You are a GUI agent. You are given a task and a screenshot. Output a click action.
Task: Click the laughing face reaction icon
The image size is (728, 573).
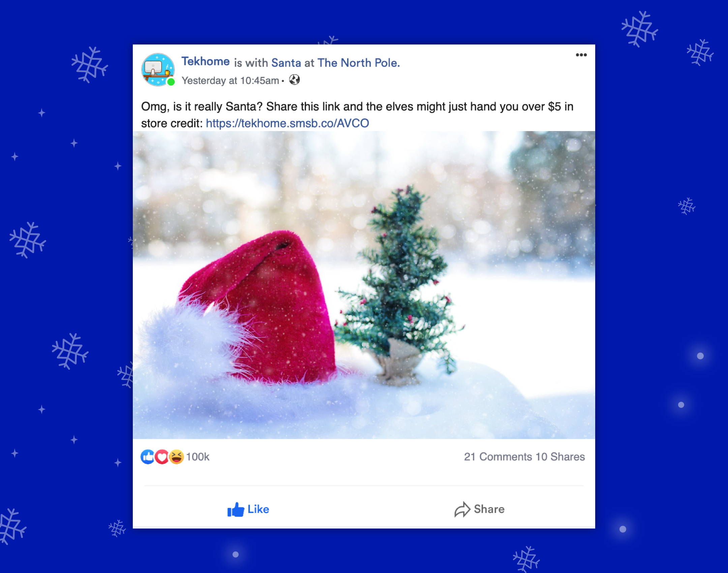click(x=176, y=457)
